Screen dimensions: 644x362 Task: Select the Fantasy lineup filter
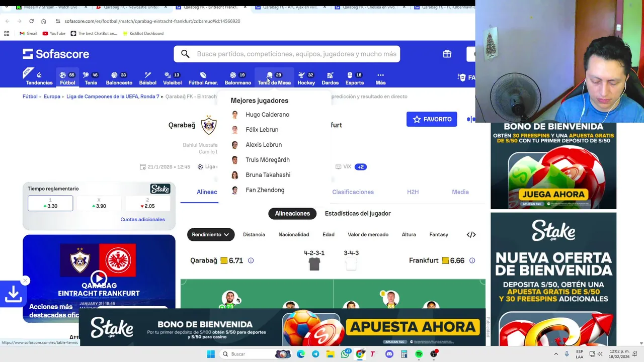point(439,234)
